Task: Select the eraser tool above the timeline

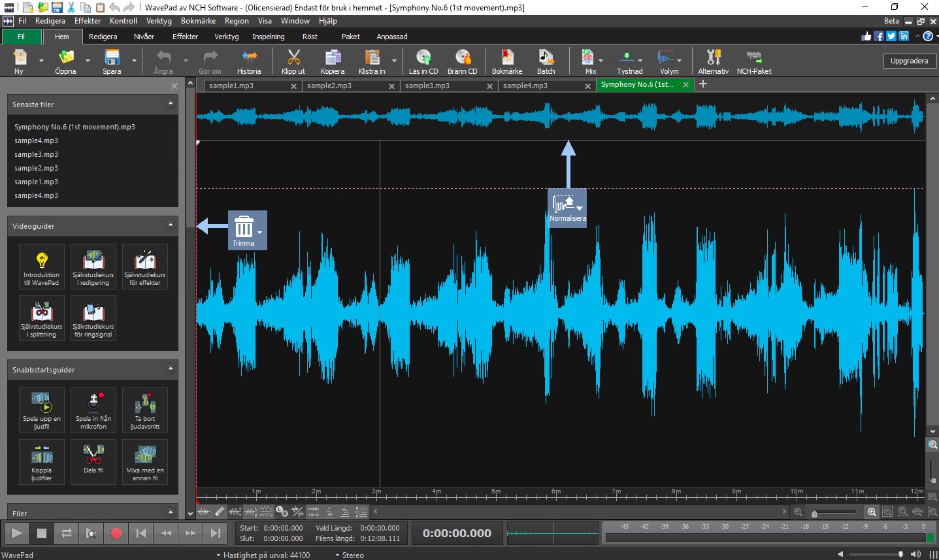Action: pos(218,512)
